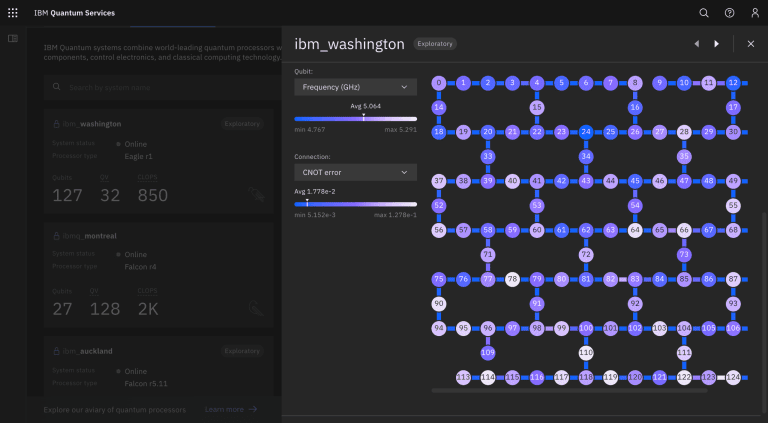Click the search magnifier icon in header
The height and width of the screenshot is (423, 768).
click(704, 13)
